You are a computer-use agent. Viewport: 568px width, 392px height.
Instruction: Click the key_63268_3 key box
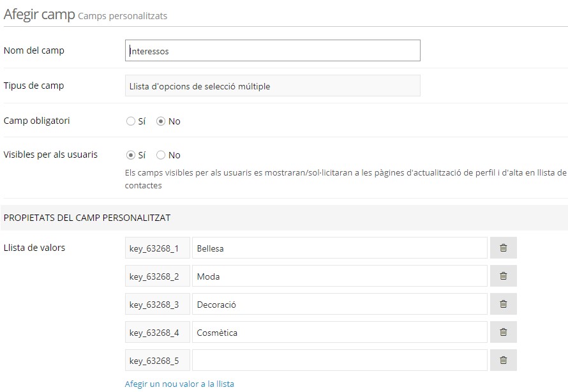[x=157, y=305]
